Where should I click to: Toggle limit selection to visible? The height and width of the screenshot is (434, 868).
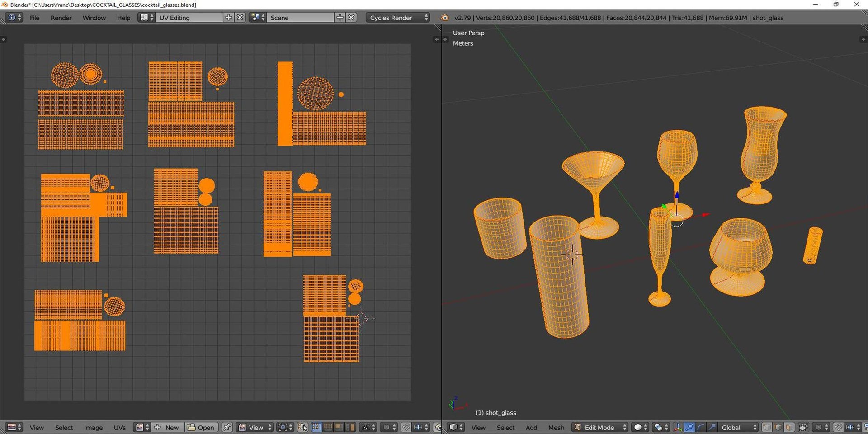point(803,427)
